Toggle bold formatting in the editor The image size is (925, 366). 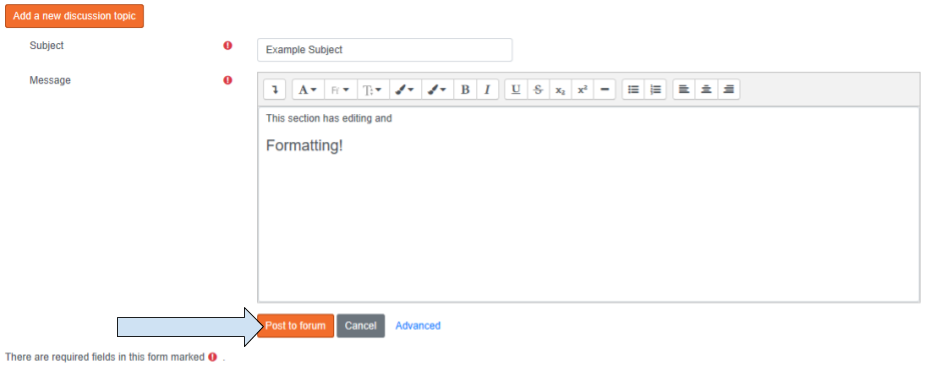(465, 90)
